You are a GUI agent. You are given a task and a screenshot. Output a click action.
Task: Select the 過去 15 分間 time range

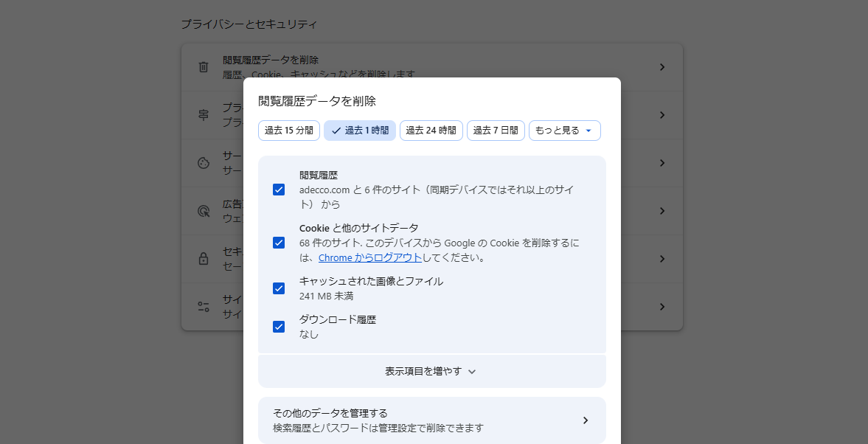[289, 131]
